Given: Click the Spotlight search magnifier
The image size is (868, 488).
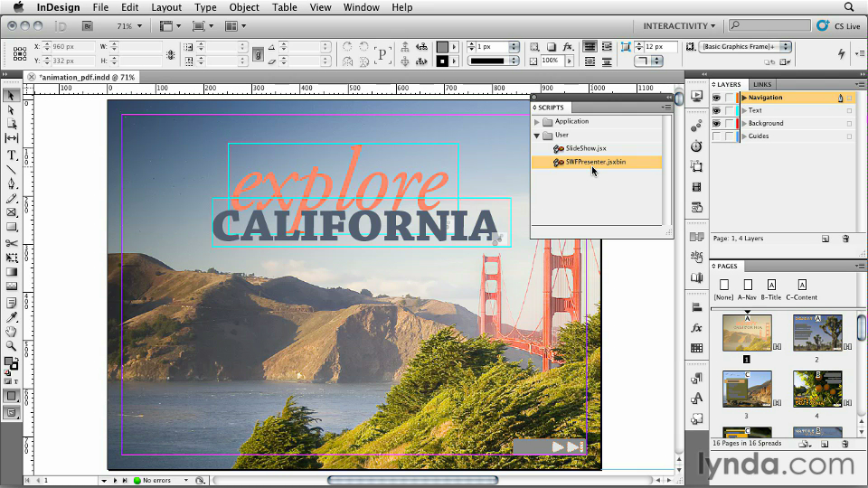Looking at the screenshot, I should (x=849, y=7).
